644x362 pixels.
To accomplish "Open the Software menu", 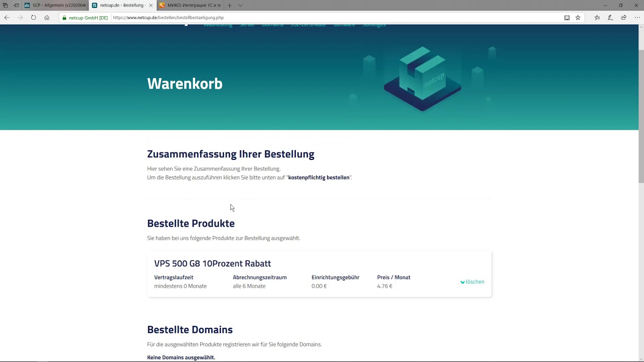I will (344, 25).
